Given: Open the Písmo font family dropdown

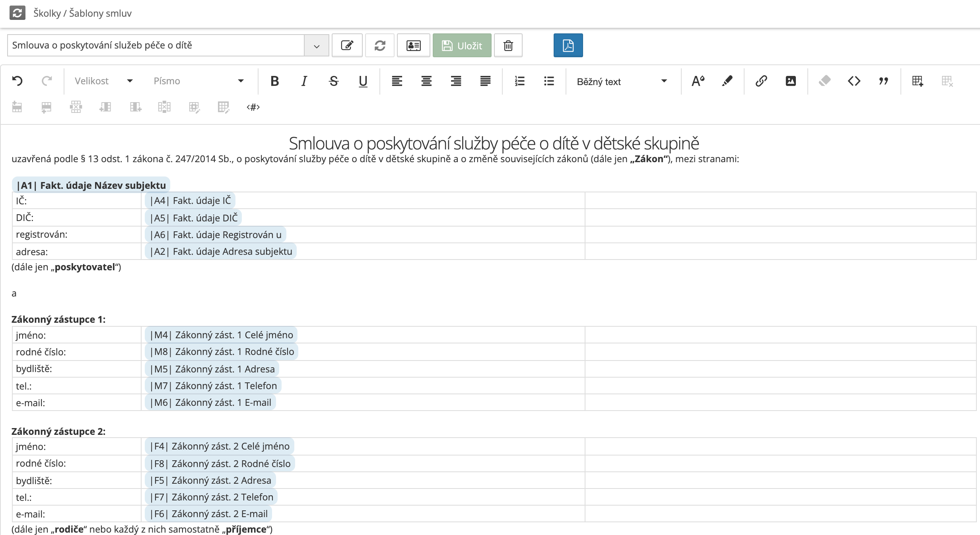Looking at the screenshot, I should 198,81.
